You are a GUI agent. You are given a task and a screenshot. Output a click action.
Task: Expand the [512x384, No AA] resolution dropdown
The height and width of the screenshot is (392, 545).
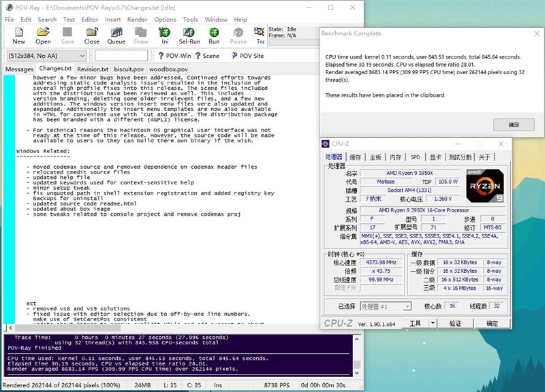82,56
